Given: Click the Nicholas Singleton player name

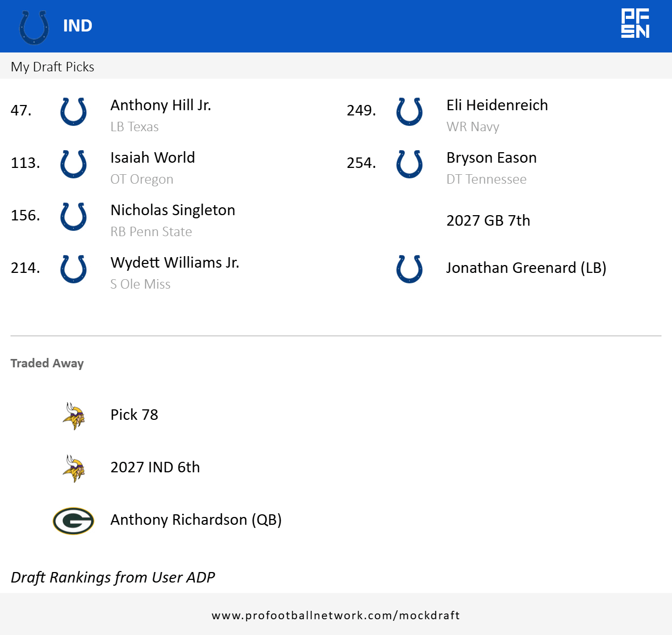Looking at the screenshot, I should pos(173,210).
